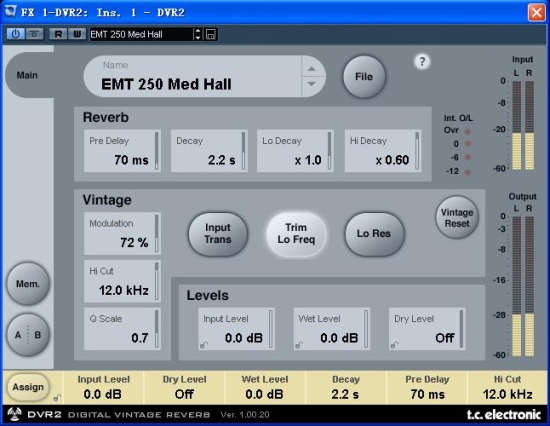Select Hi Cut in the assign strip
Image resolution: width=550 pixels, height=426 pixels.
coord(508,387)
